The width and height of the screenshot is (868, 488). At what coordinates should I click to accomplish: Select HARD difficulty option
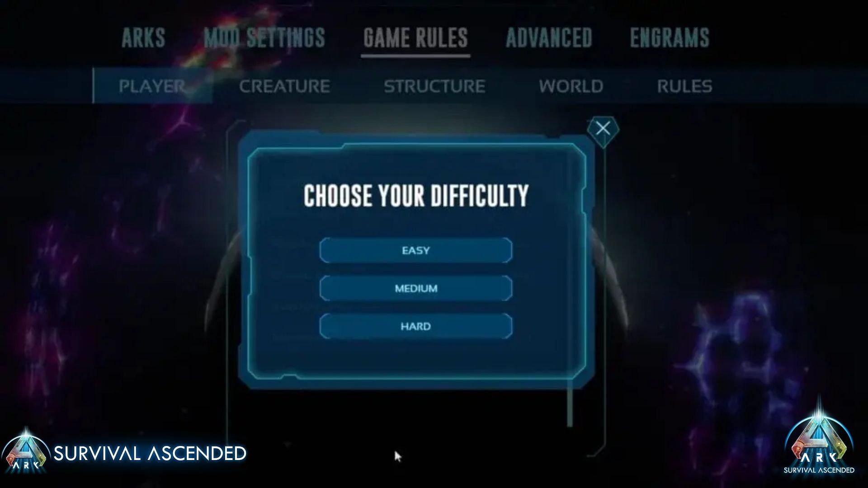(x=415, y=327)
